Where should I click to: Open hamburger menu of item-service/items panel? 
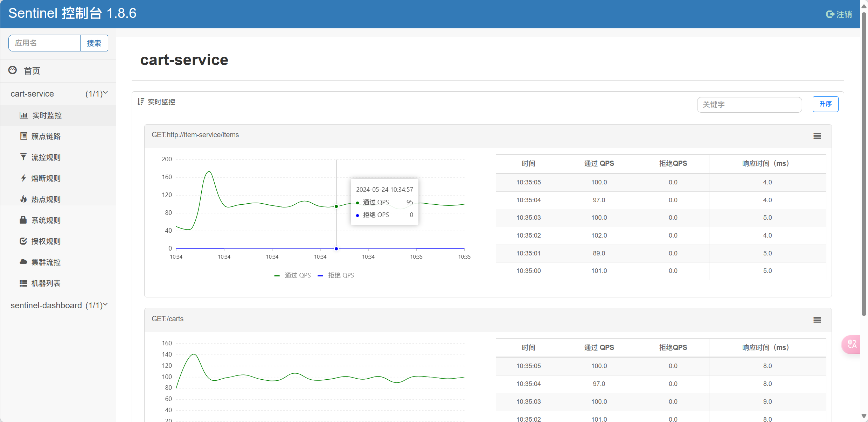pos(817,136)
